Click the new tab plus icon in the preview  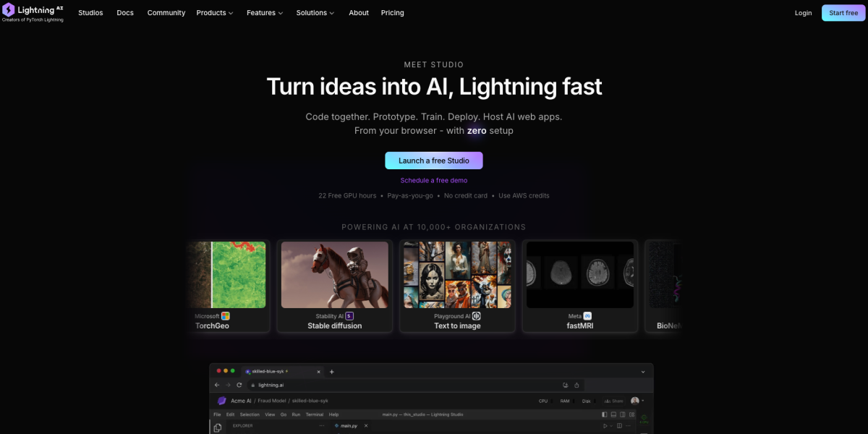pos(332,371)
